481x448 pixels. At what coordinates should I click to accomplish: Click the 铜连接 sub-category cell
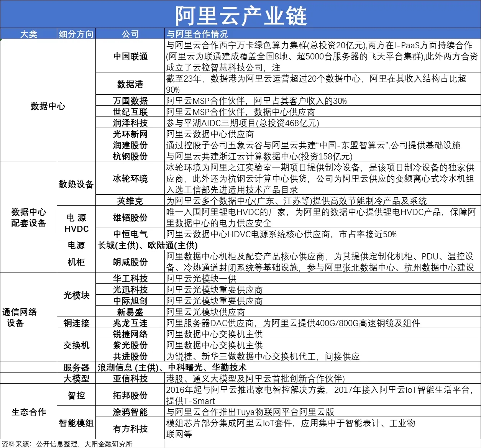76,323
